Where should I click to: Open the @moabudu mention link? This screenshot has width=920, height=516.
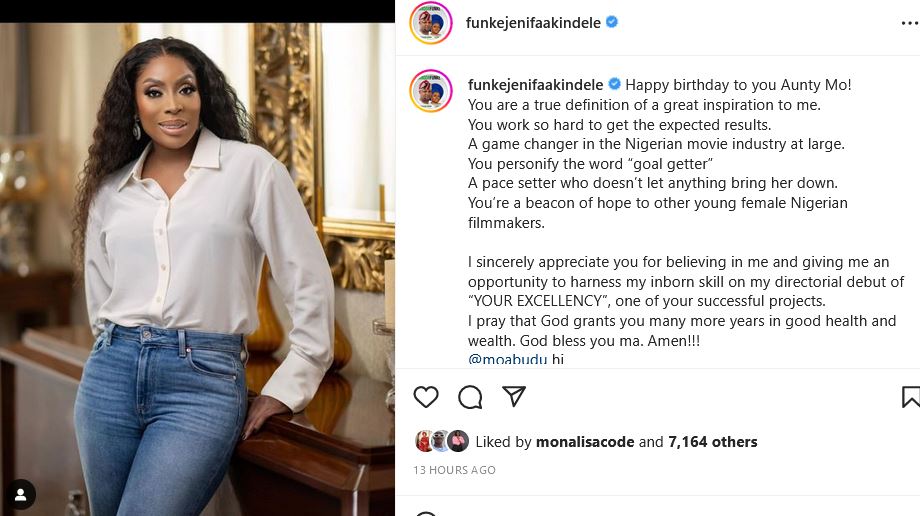point(507,360)
